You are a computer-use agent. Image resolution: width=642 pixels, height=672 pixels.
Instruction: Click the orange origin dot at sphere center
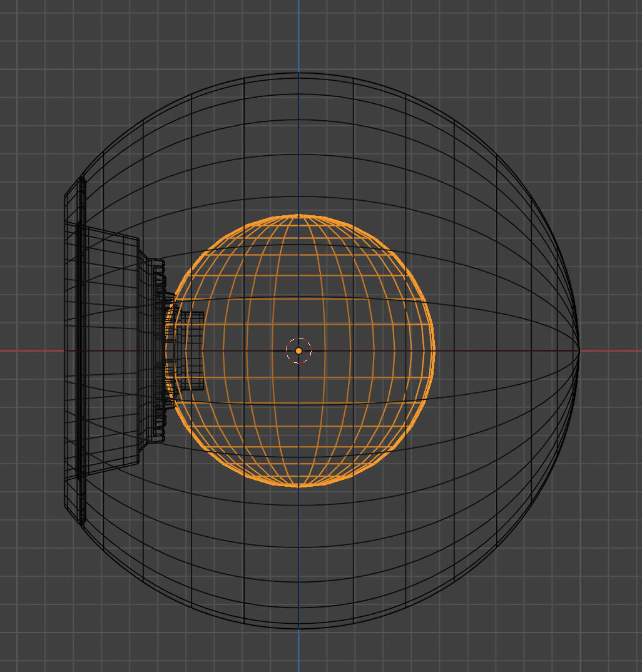point(298,351)
